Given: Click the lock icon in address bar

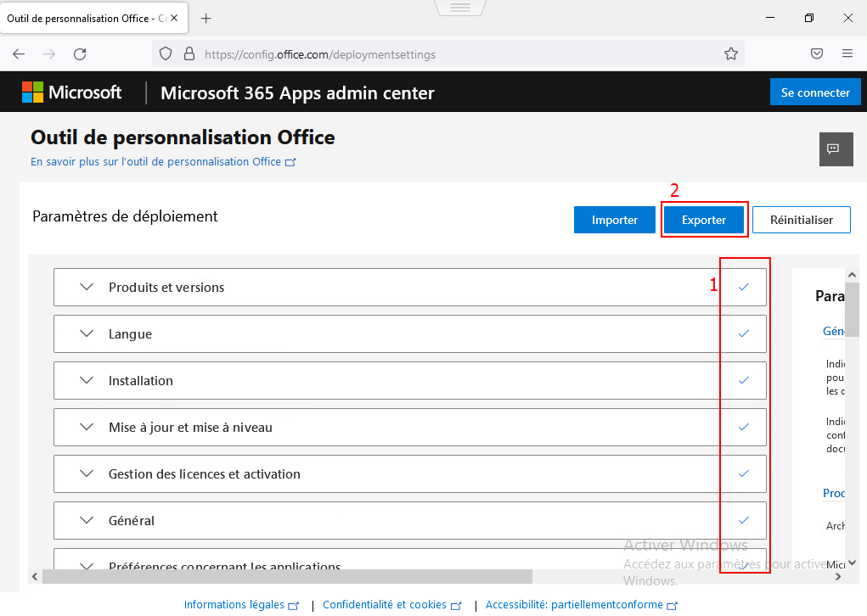Looking at the screenshot, I should coord(189,53).
